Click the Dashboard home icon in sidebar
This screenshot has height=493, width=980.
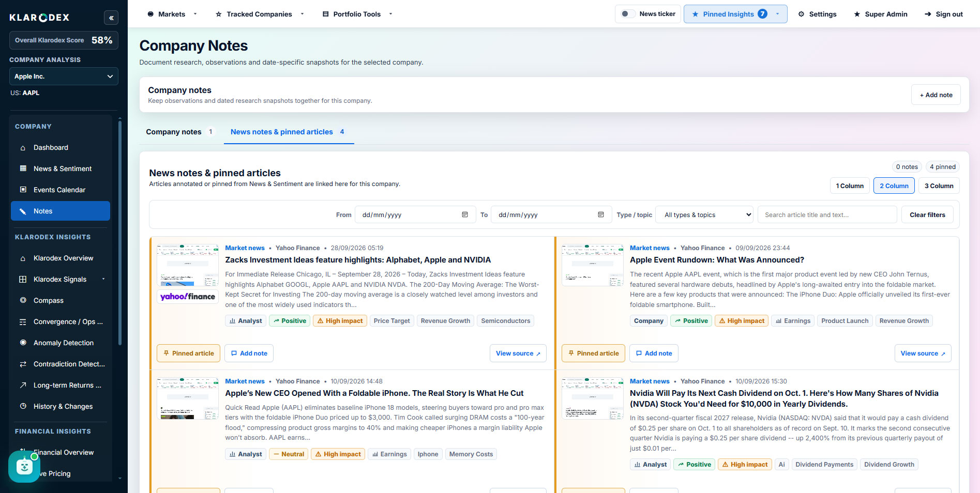click(x=23, y=148)
